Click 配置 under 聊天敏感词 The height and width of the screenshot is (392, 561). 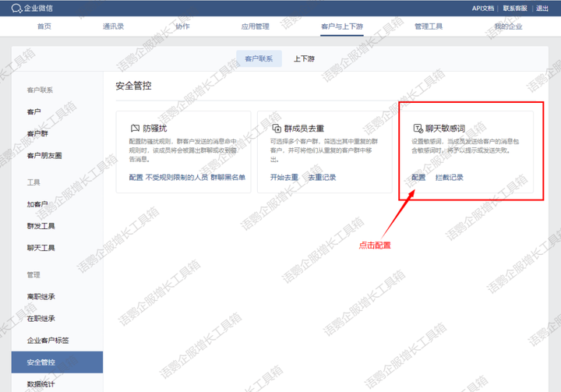tap(418, 177)
